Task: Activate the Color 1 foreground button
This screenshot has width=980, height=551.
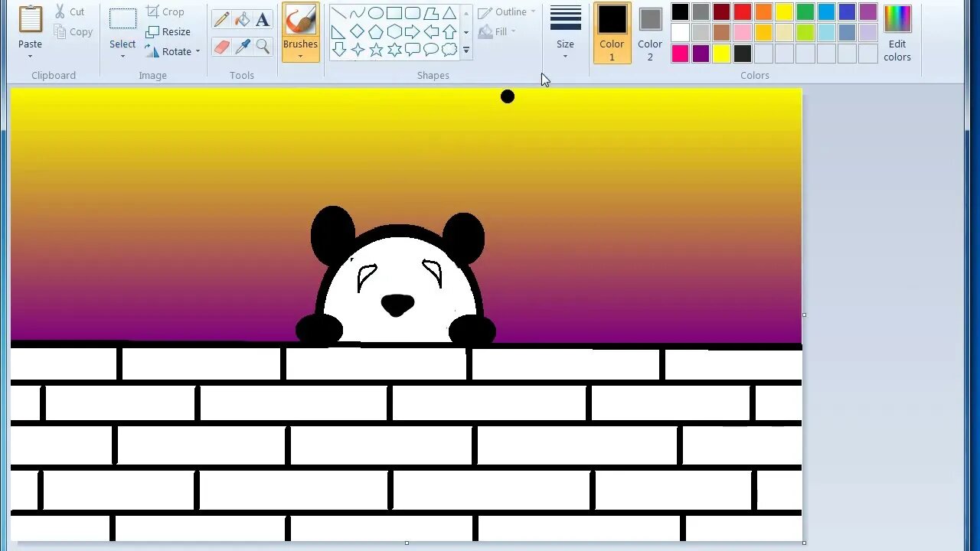Action: pos(612,33)
